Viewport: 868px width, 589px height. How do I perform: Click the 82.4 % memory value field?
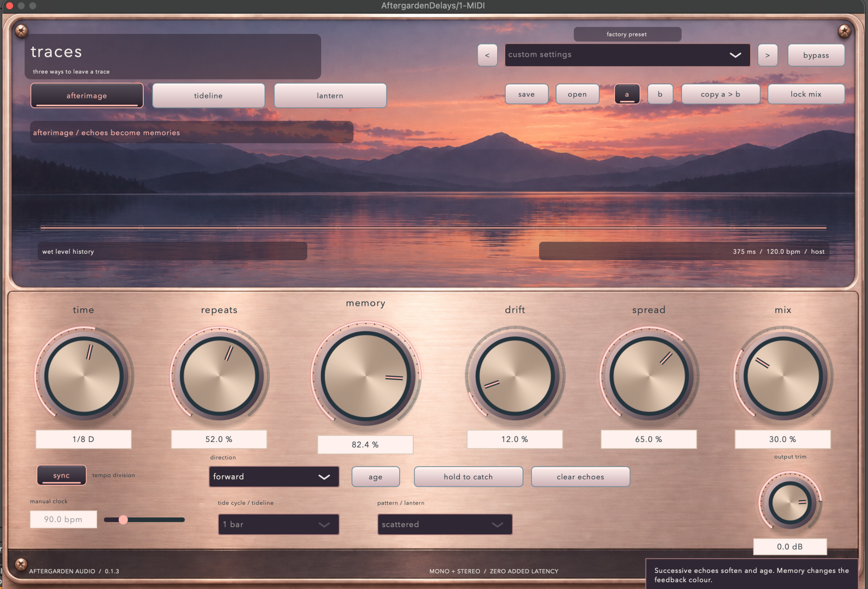pyautogui.click(x=365, y=445)
